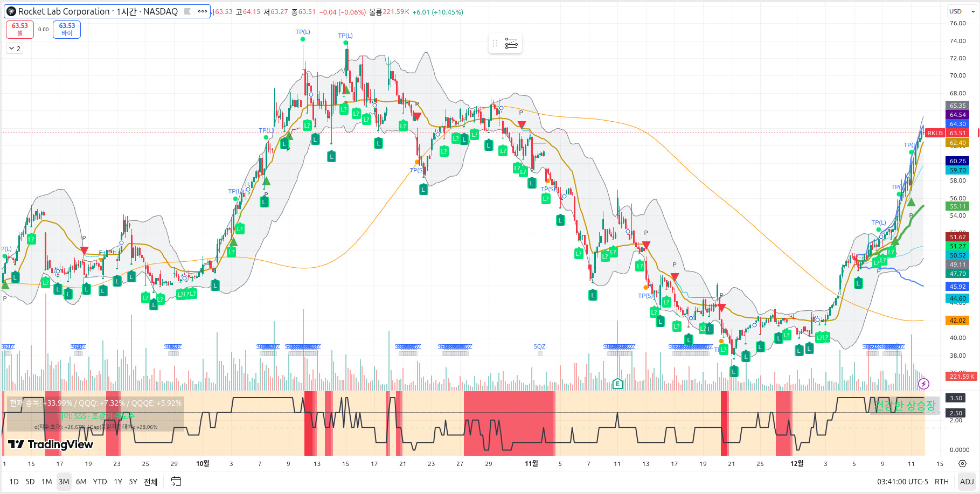Select the 6M time range

coord(81,482)
